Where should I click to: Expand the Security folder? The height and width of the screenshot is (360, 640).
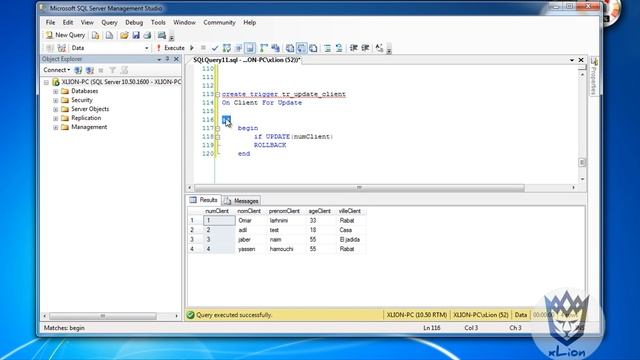coord(56,100)
